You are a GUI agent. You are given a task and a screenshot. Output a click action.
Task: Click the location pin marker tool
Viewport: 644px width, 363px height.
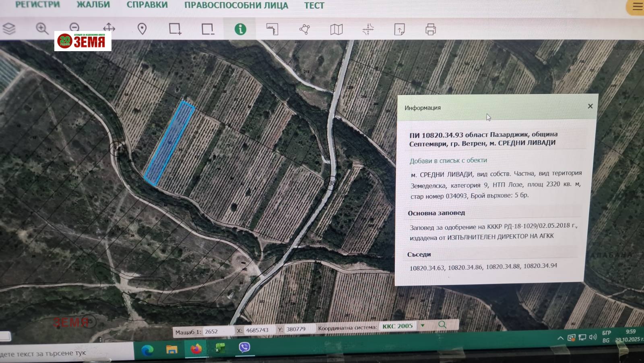[142, 29]
